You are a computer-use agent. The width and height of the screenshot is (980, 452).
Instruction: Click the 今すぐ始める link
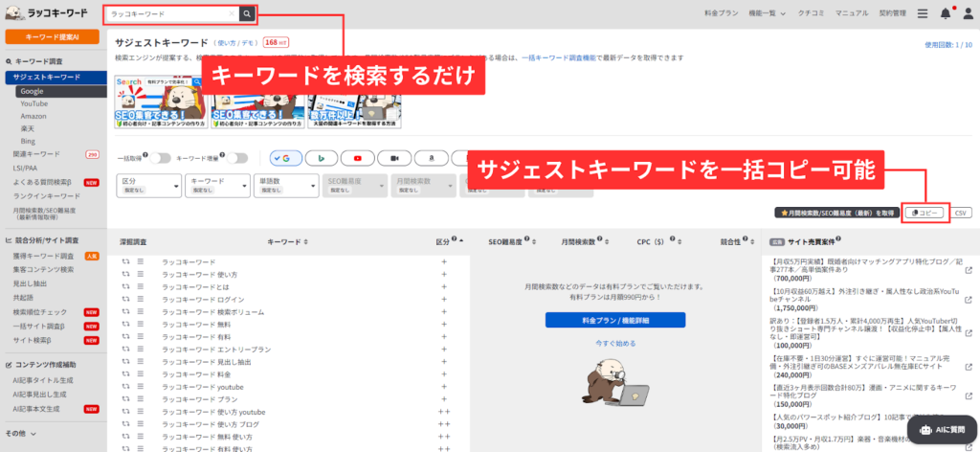pyautogui.click(x=615, y=343)
